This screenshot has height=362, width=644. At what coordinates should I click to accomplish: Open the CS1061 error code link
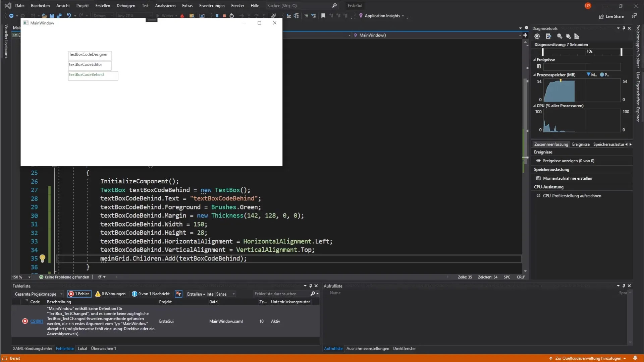tap(37, 321)
